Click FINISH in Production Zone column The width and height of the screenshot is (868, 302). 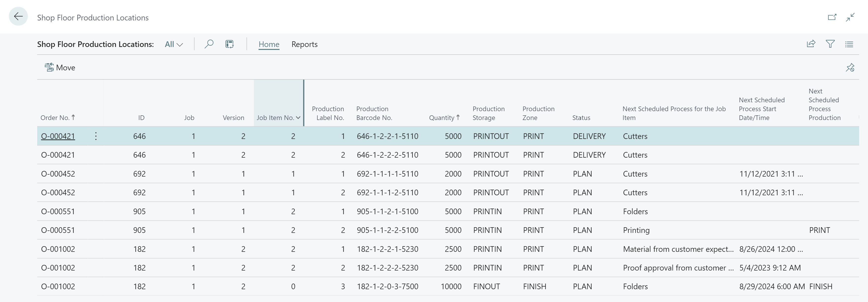click(x=534, y=286)
